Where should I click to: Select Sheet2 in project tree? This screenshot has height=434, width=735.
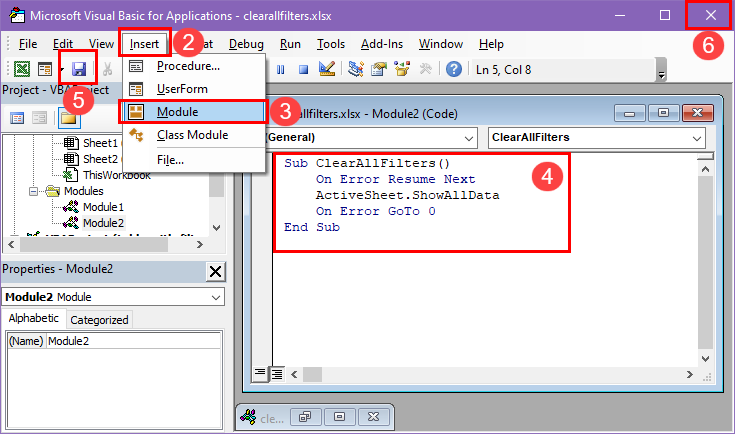pyautogui.click(x=100, y=159)
